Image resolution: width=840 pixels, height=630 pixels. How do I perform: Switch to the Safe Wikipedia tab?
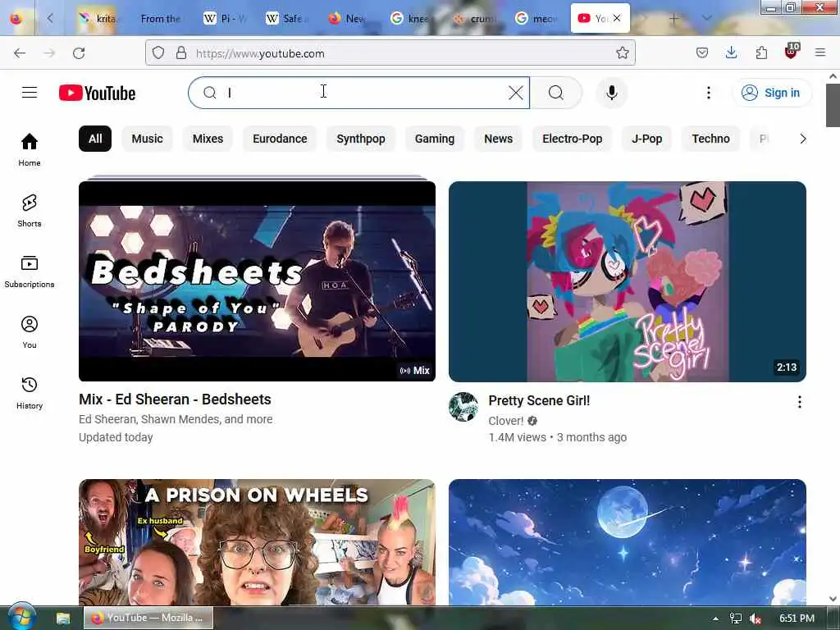(286, 19)
